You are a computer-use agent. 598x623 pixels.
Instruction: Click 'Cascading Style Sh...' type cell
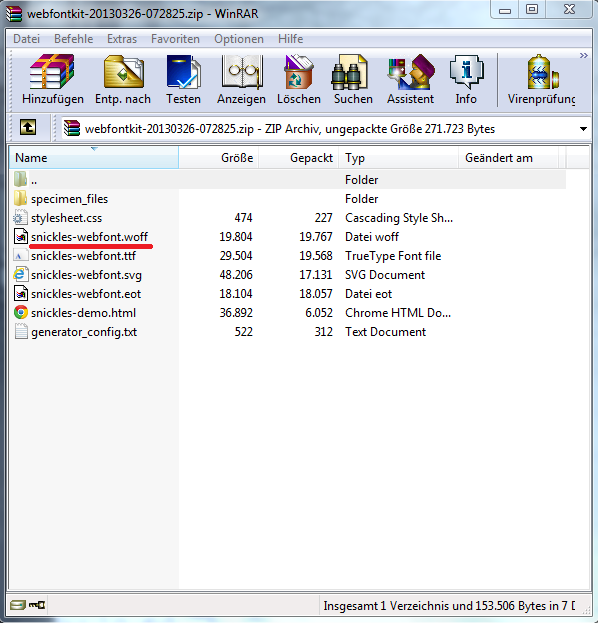[399, 218]
